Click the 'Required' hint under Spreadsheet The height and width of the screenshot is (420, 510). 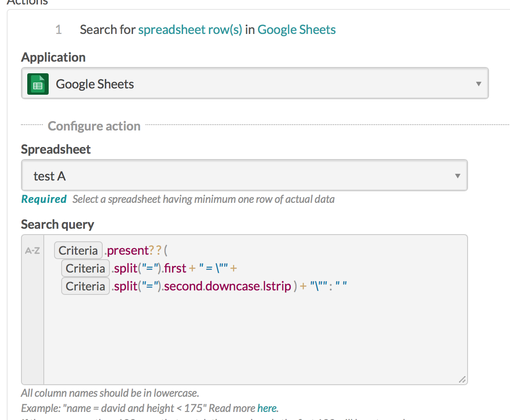pos(44,199)
